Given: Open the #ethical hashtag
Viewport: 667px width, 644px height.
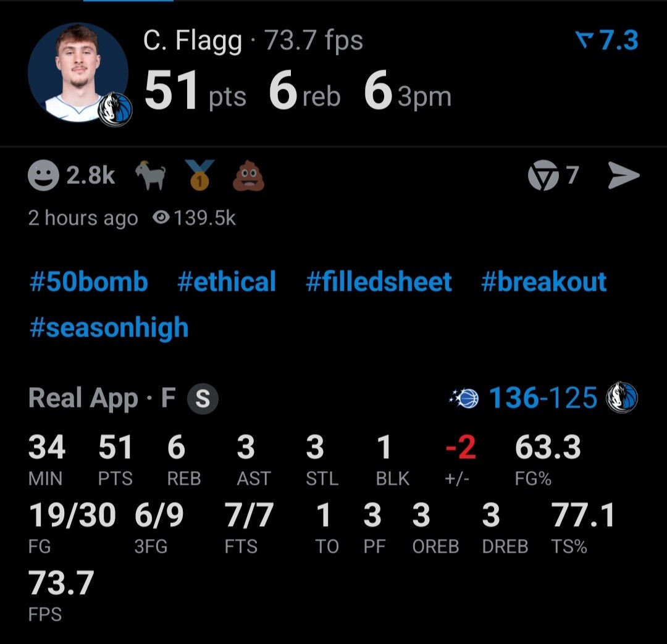Looking at the screenshot, I should pyautogui.click(x=227, y=282).
